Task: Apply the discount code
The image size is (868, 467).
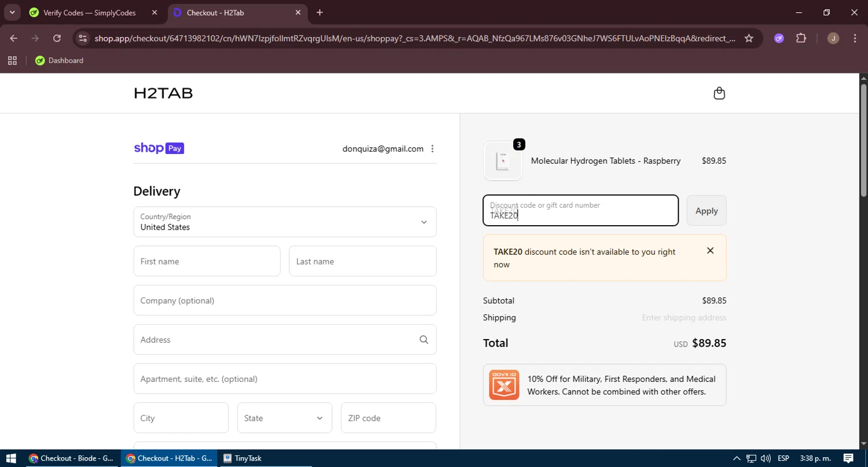Action: tap(707, 211)
